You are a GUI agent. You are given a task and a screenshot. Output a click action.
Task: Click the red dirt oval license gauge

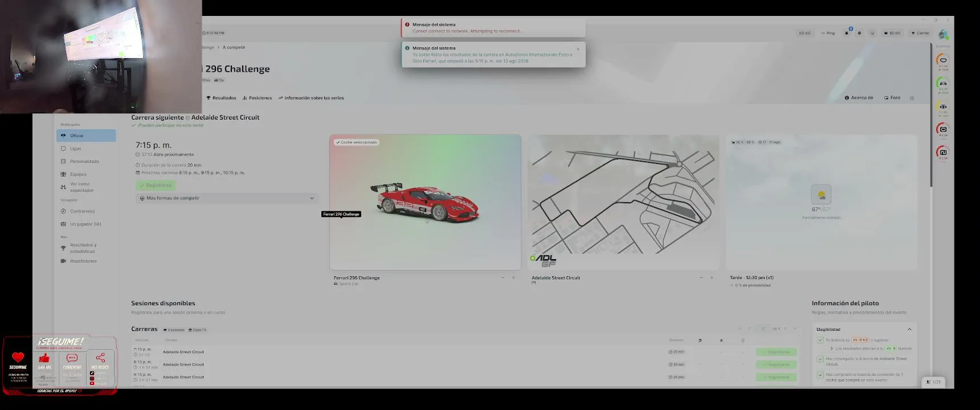(943, 129)
